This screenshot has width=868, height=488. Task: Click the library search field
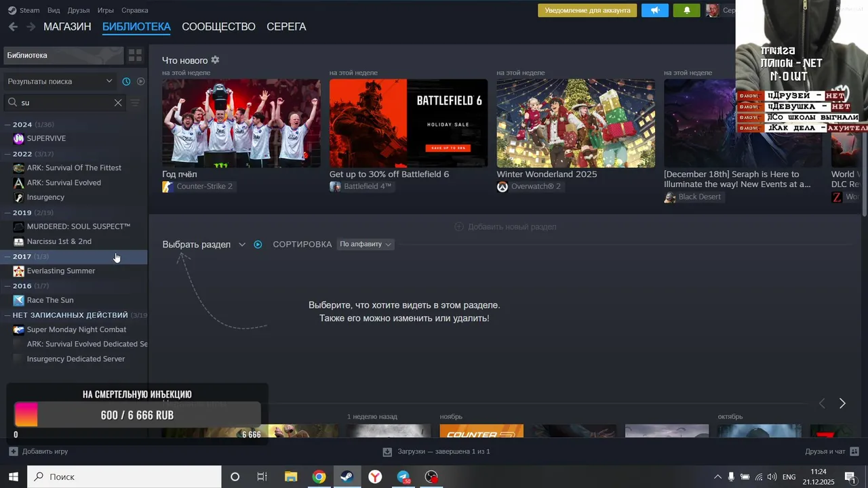point(64,102)
